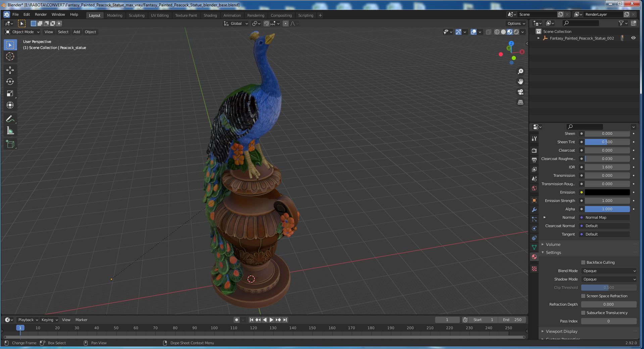The width and height of the screenshot is (644, 349).
Task: Open the Material properties tab
Action: pyautogui.click(x=534, y=257)
